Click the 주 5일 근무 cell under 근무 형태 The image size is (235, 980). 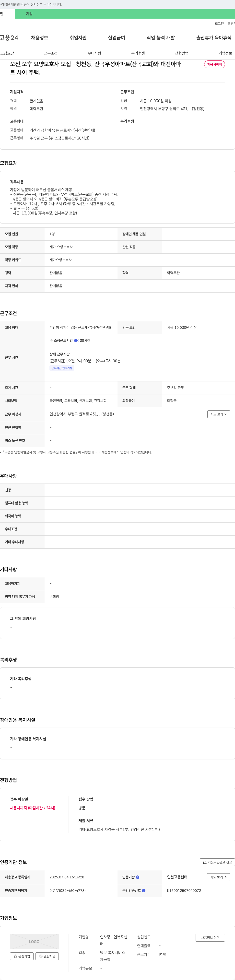click(x=175, y=388)
